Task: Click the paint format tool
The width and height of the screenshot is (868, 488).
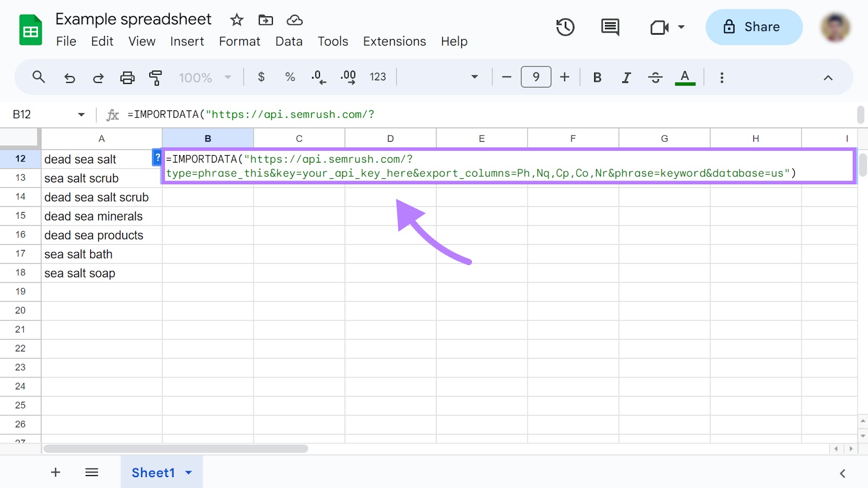Action: click(x=156, y=77)
